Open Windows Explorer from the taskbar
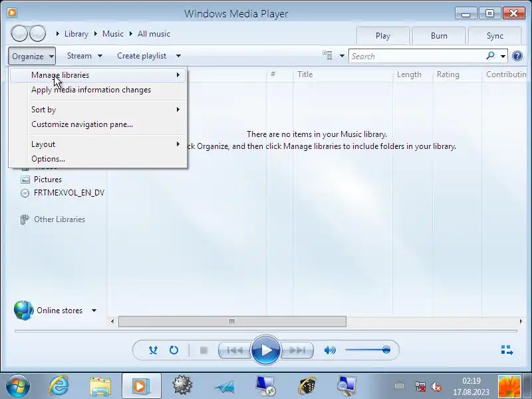The image size is (532, 399). pyautogui.click(x=100, y=386)
